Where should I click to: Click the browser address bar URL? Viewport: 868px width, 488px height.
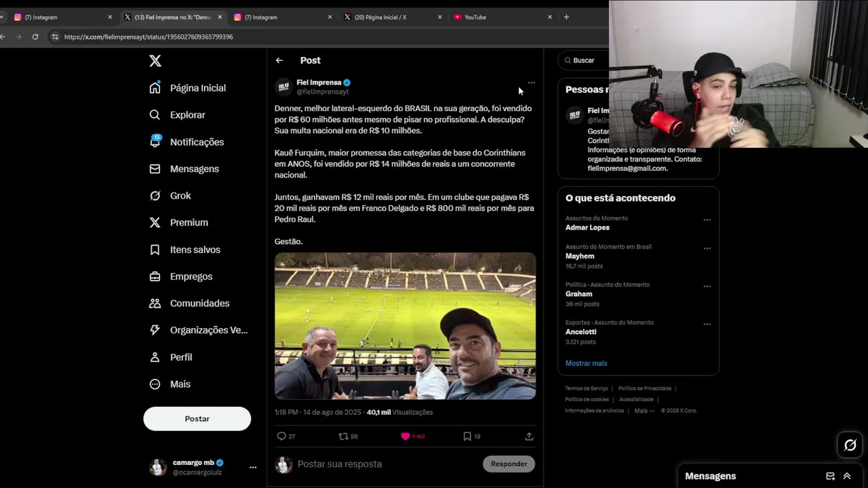[149, 37]
